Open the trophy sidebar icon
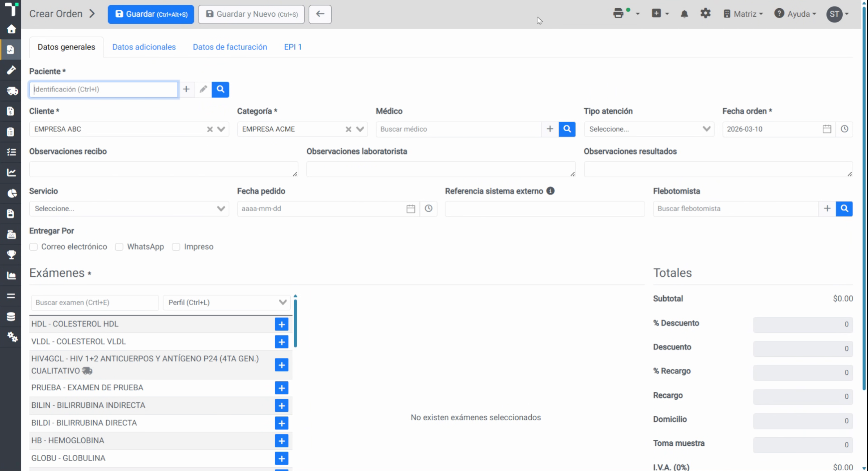Screen dimensions: 868x471 pos(11,255)
